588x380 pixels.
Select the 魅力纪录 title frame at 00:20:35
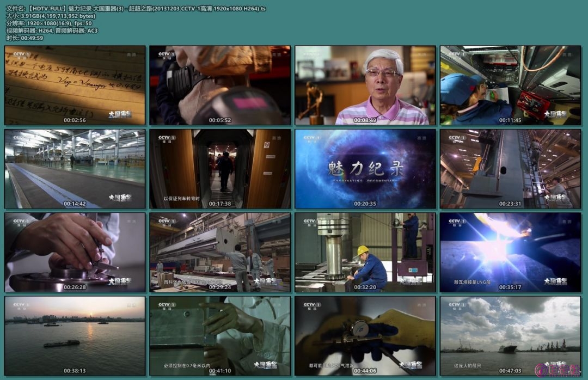tap(365, 169)
